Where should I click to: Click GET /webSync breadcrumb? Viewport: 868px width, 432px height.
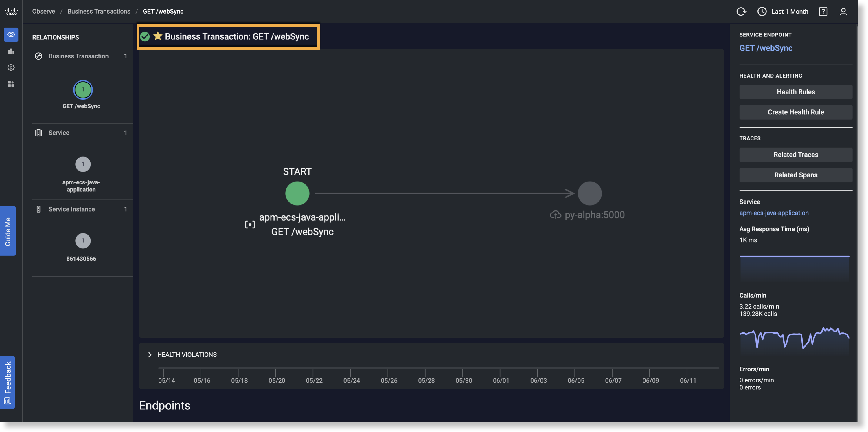click(x=163, y=11)
